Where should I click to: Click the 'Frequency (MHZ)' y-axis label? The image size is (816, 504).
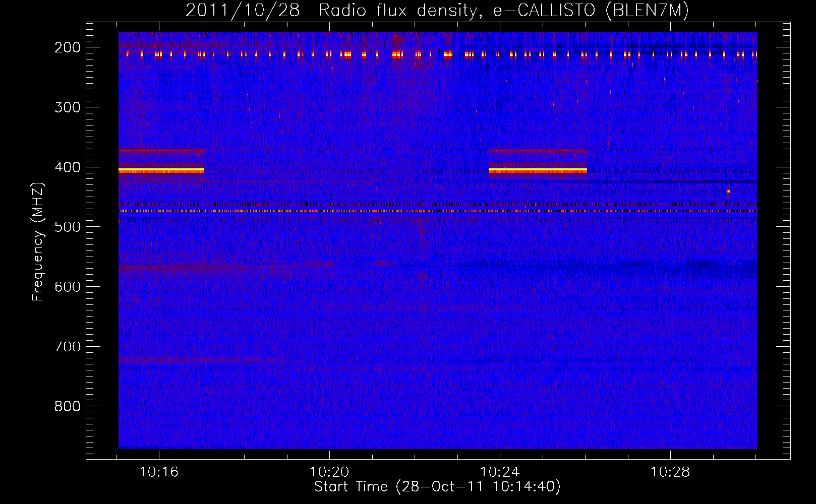click(38, 241)
